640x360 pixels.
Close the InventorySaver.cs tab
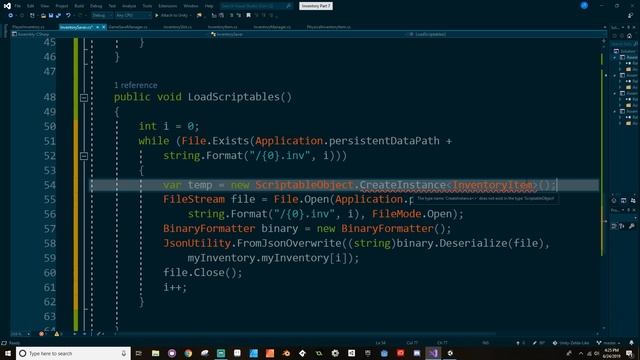pos(104,27)
